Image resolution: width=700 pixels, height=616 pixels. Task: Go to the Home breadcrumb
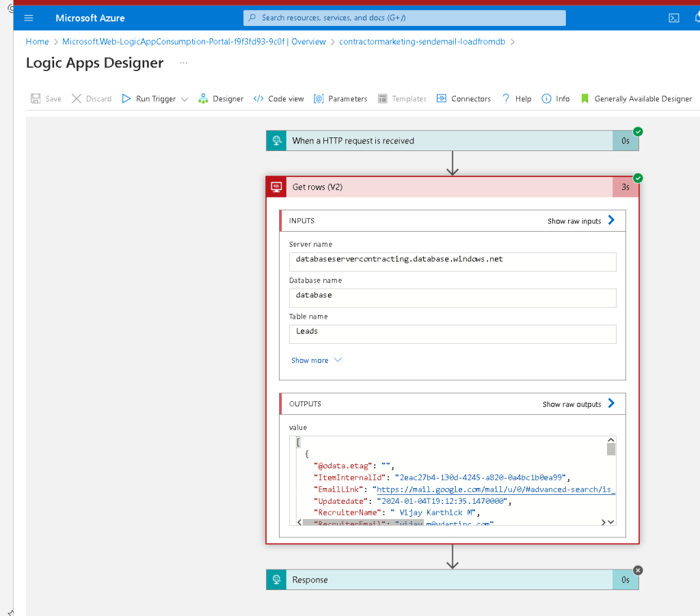[37, 42]
